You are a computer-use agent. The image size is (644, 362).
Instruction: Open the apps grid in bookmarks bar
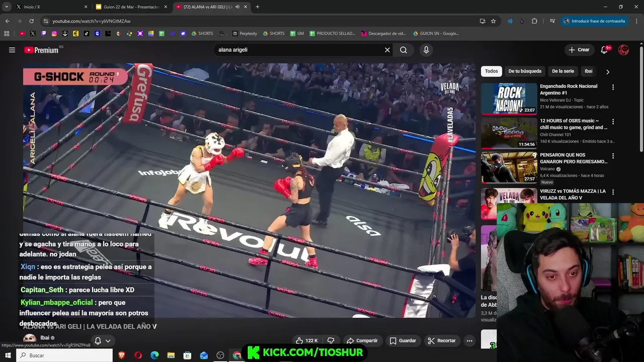click(x=7, y=34)
